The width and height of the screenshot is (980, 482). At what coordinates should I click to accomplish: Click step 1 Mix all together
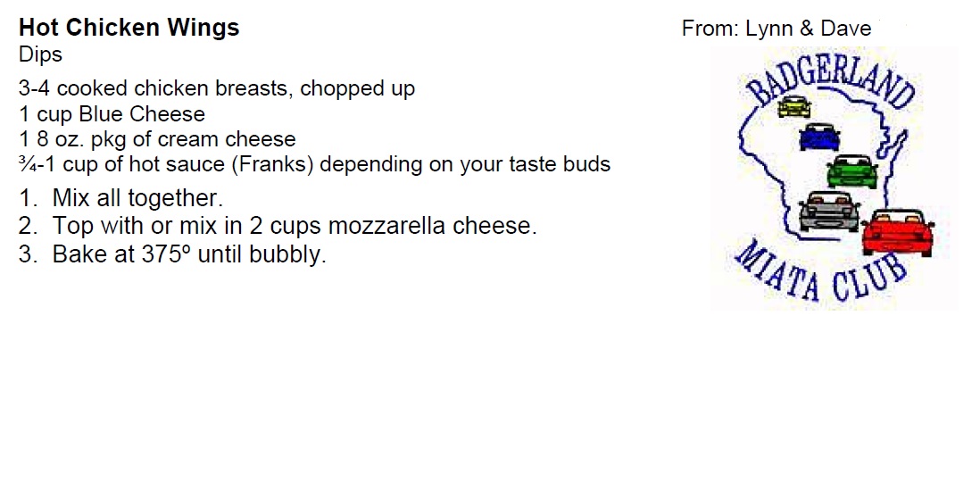point(121,198)
